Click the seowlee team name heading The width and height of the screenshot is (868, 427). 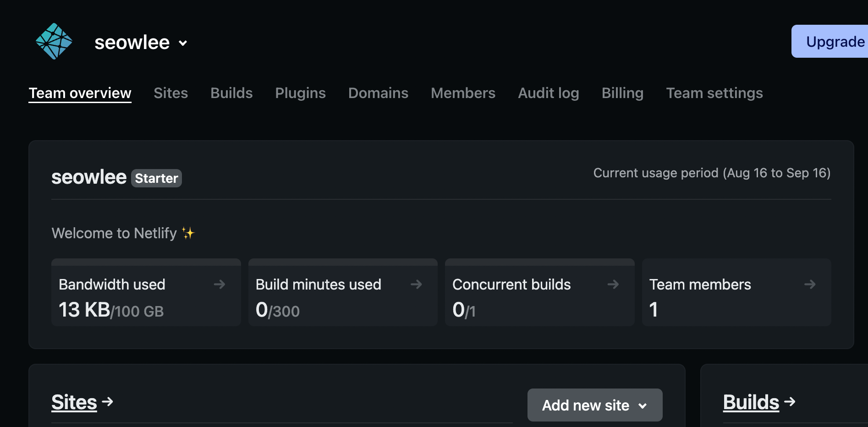pos(89,177)
